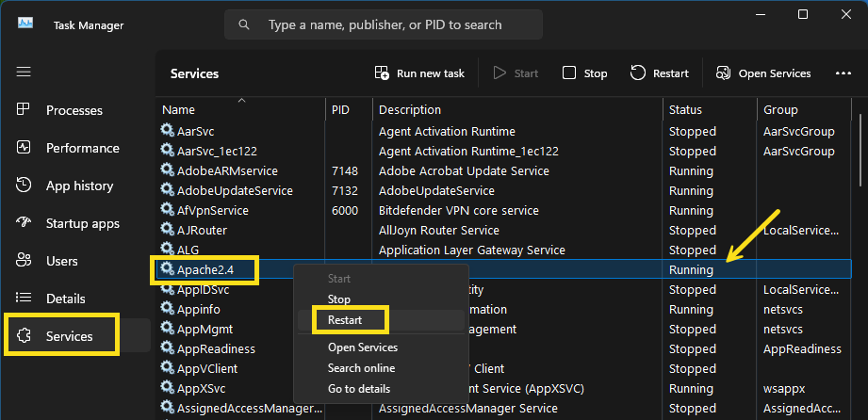Go to the Processes tab
The image size is (868, 420).
click(74, 110)
